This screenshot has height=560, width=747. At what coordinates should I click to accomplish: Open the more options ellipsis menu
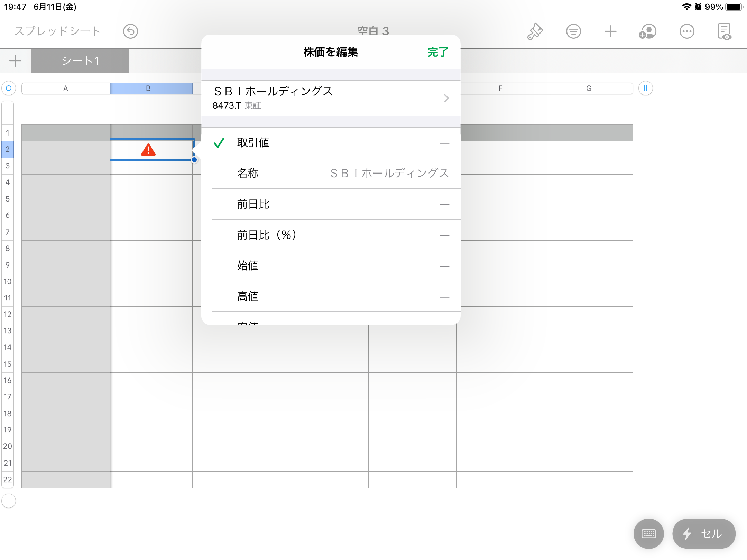tap(687, 31)
